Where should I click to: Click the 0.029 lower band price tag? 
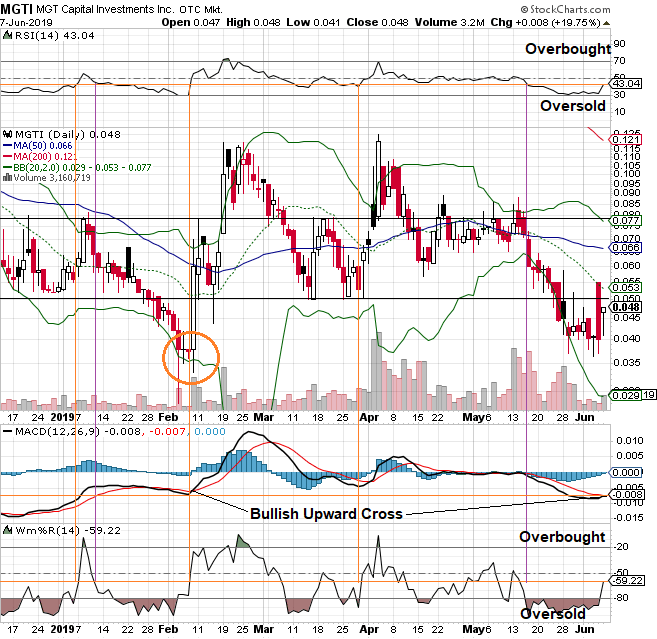(626, 395)
